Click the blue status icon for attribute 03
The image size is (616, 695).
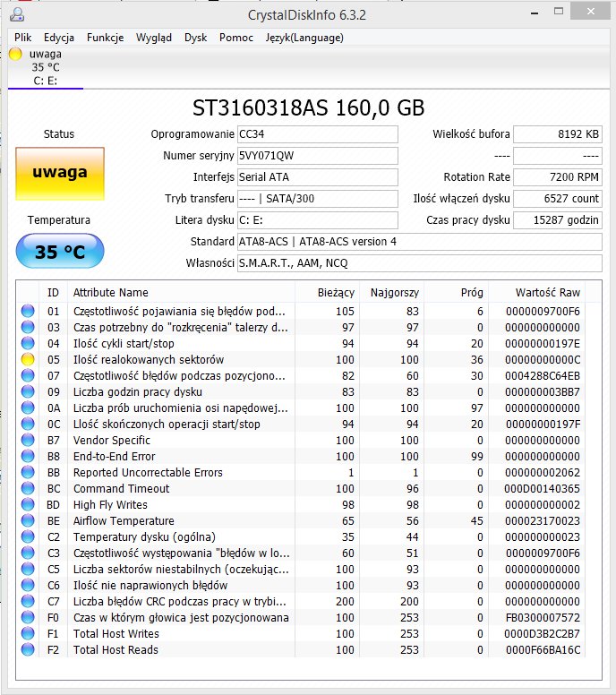tap(28, 327)
